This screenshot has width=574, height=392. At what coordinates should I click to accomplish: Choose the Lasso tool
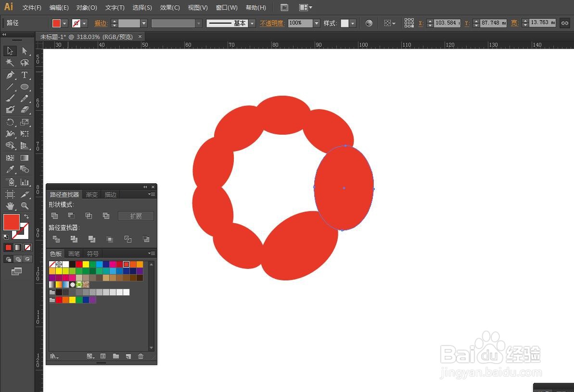(x=25, y=63)
